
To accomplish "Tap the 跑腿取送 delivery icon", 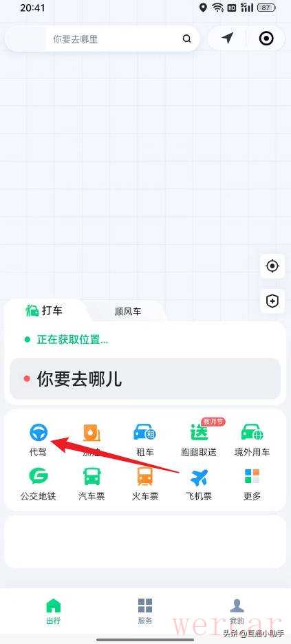I will [x=199, y=432].
